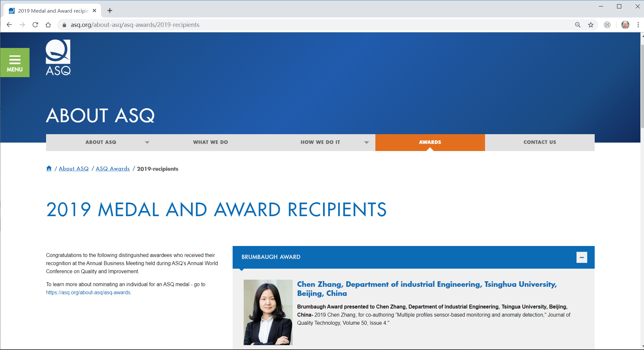This screenshot has height=350, width=644.
Task: Open the About ASQ nav item
Action: [101, 142]
